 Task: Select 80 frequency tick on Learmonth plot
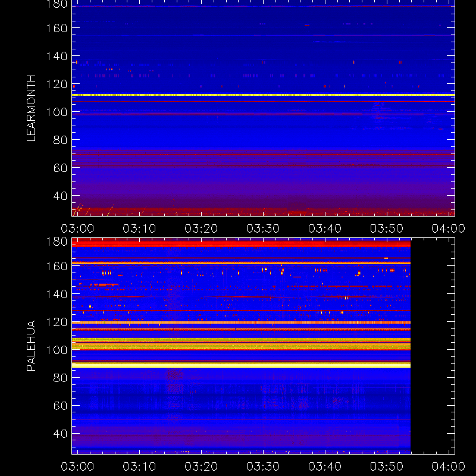click(x=61, y=140)
